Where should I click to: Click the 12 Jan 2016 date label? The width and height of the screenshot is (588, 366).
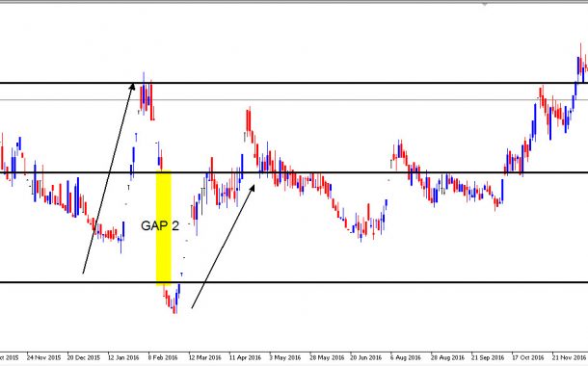pyautogui.click(x=123, y=357)
